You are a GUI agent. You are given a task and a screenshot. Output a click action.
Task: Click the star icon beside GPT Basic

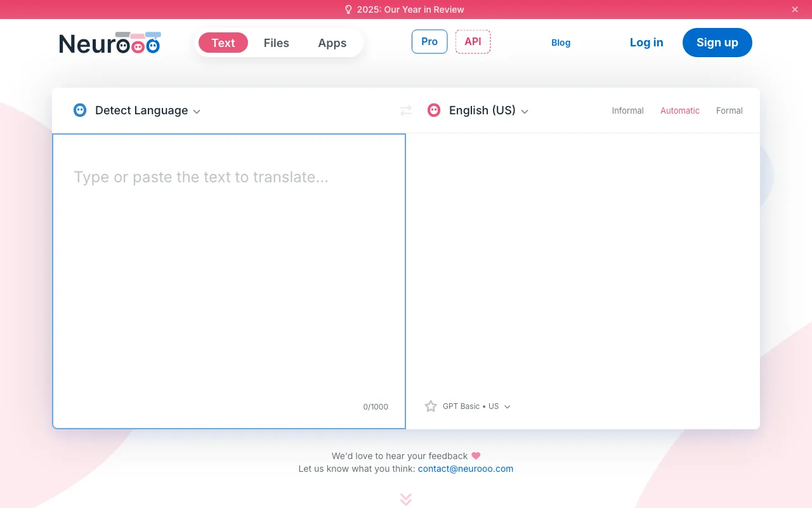[431, 406]
